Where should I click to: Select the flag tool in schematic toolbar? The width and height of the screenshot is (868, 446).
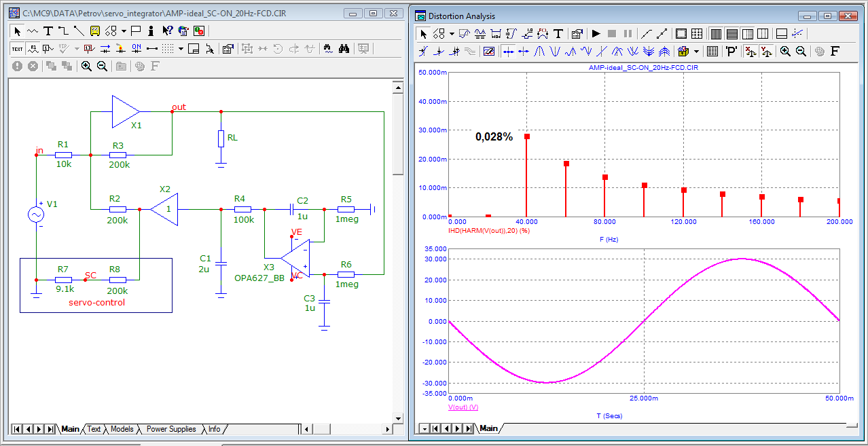coord(136,31)
